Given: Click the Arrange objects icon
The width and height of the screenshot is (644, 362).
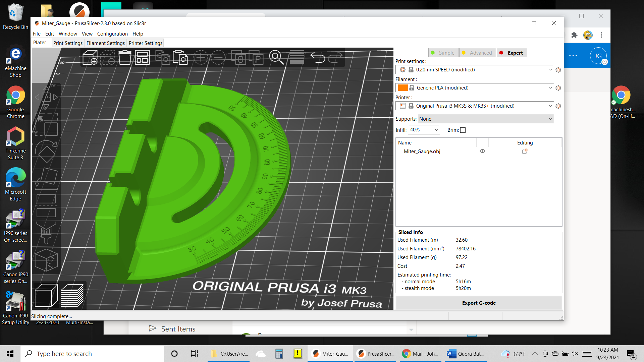Looking at the screenshot, I should tap(142, 58).
